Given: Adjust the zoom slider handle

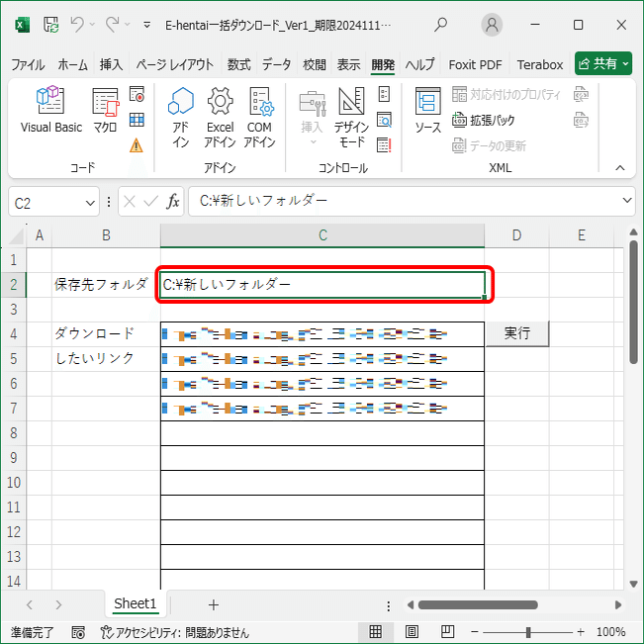Looking at the screenshot, I should click(528, 632).
